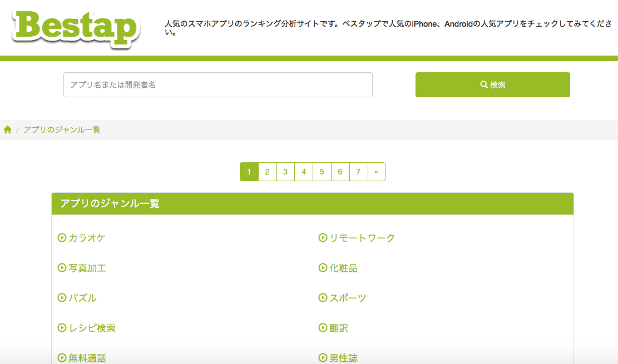Open the レシピ検索 genre page

point(92,328)
